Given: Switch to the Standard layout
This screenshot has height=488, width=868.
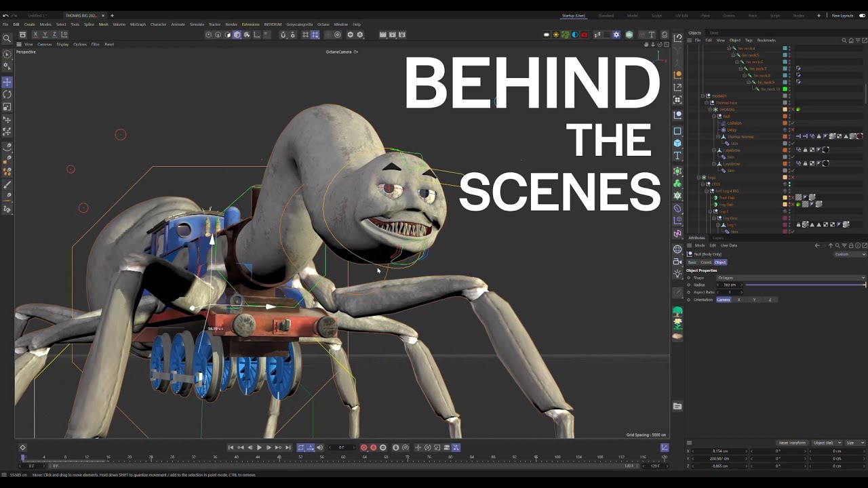Looking at the screenshot, I should click(x=606, y=16).
